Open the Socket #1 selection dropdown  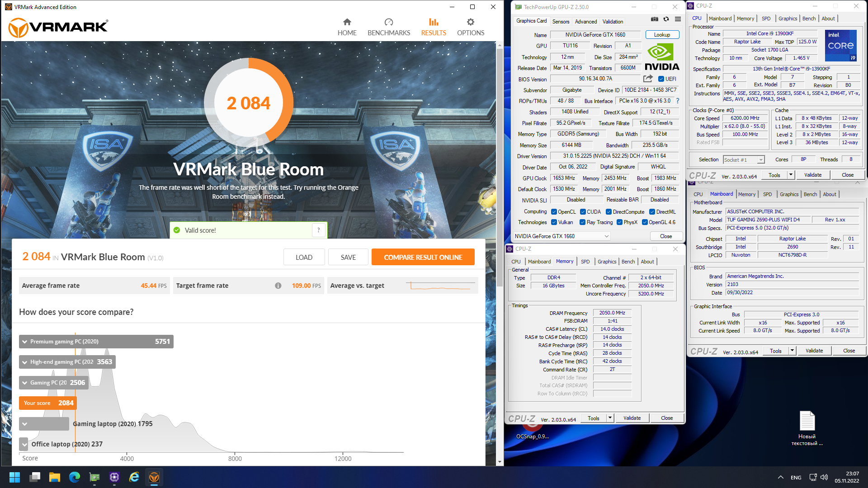click(744, 160)
